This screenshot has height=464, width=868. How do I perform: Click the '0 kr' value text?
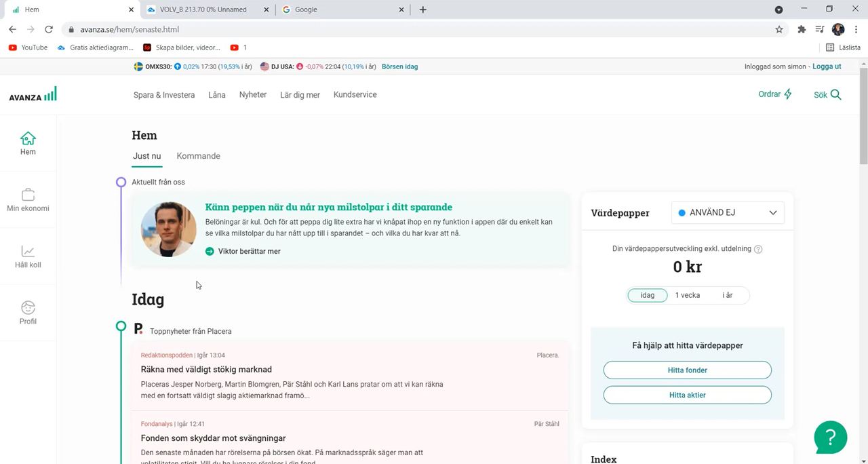688,267
